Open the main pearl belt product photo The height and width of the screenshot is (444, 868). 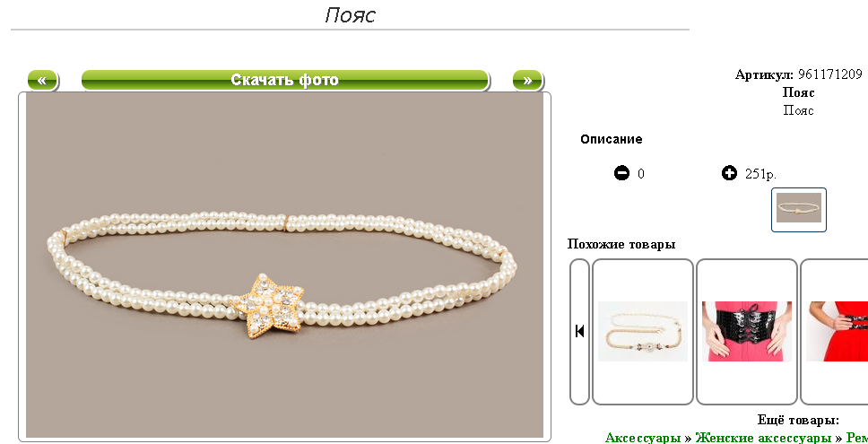pos(284,266)
